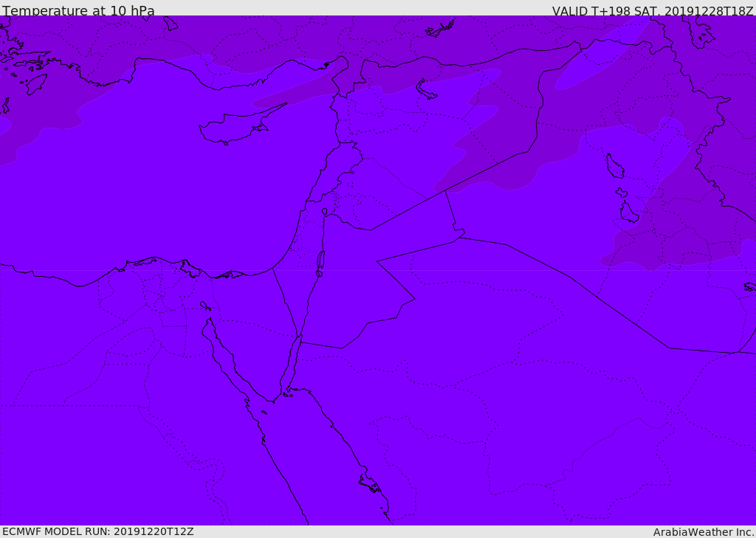The image size is (756, 538).
Task: Click the 'ECMWF MODEL RUN: 20191220T12Z' text
Action: point(98,531)
